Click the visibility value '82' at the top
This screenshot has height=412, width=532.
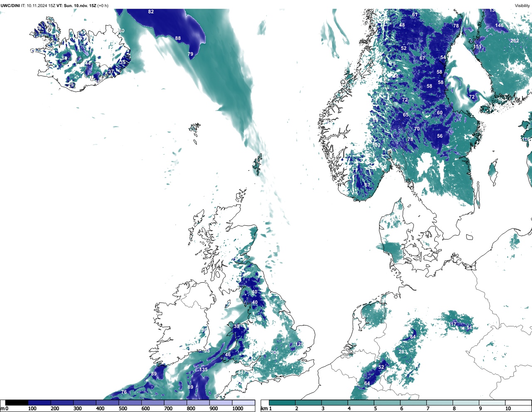tap(151, 12)
